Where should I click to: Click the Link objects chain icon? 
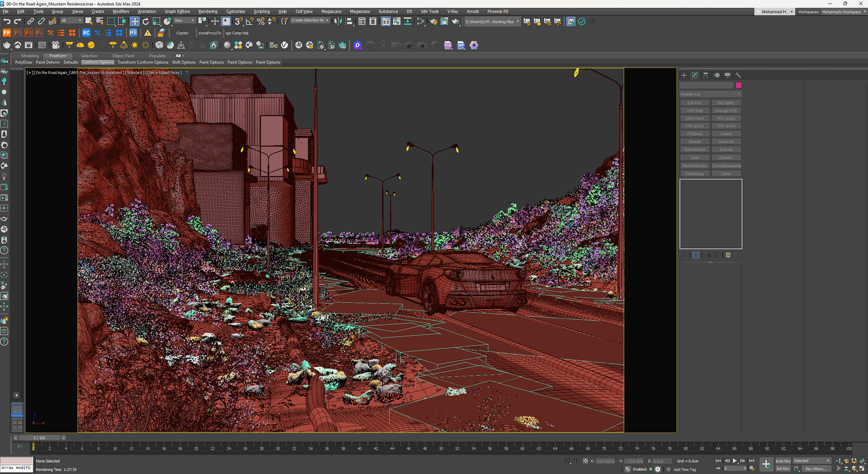(x=30, y=21)
